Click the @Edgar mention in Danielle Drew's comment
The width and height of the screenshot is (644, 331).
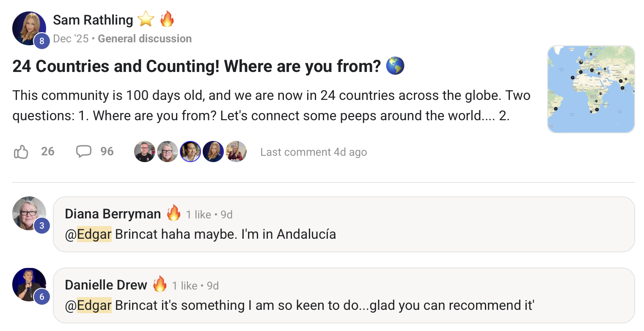point(88,305)
